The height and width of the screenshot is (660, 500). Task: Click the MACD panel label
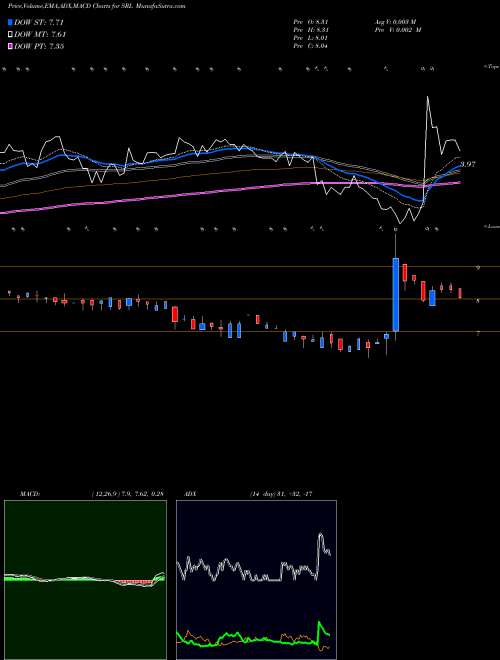click(x=30, y=493)
